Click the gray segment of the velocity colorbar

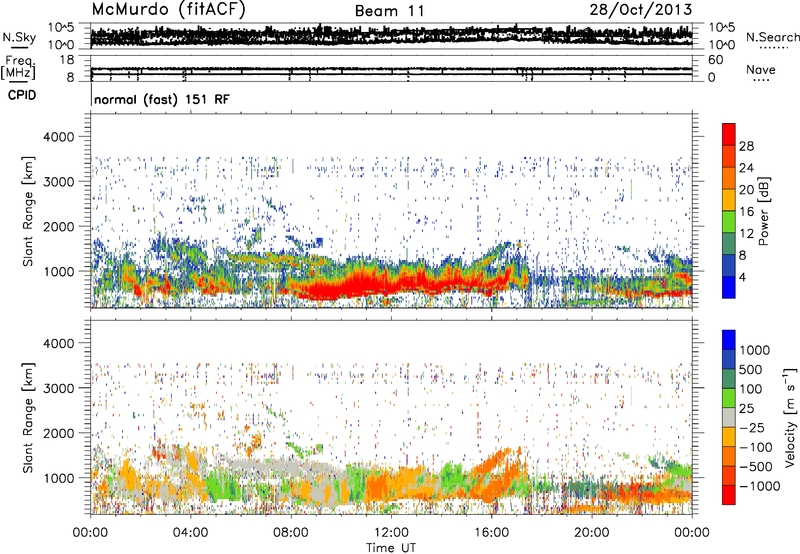tap(729, 417)
